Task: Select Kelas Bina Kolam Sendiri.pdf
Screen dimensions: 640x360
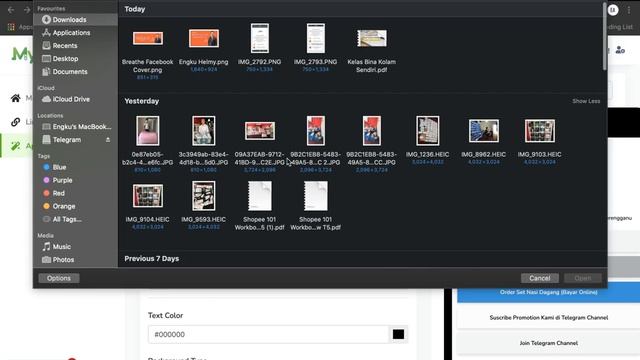Action: point(371,38)
